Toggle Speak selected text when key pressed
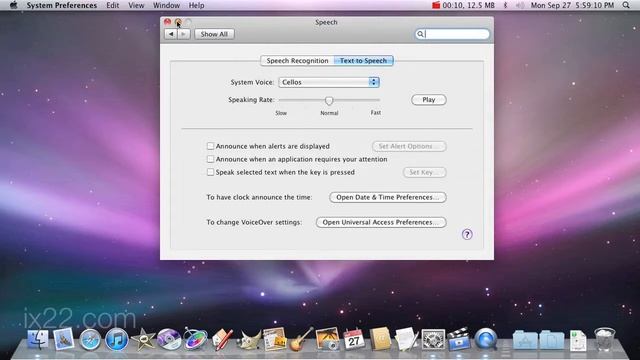640x360 pixels. click(210, 172)
